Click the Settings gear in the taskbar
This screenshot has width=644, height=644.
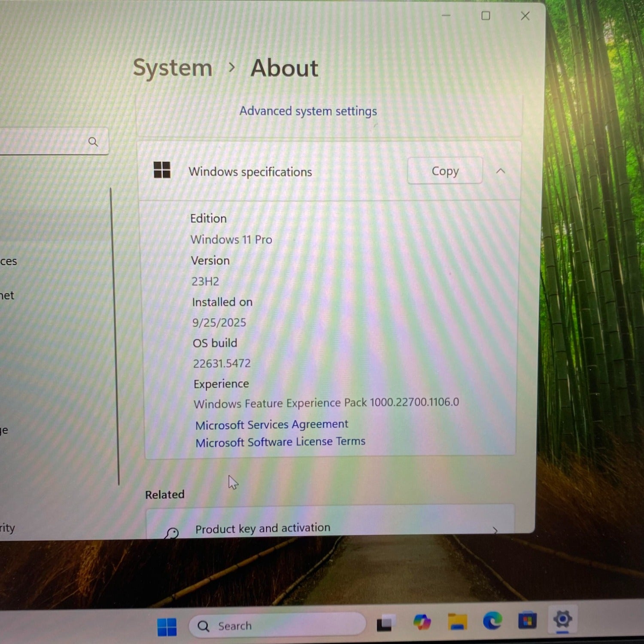point(562,620)
